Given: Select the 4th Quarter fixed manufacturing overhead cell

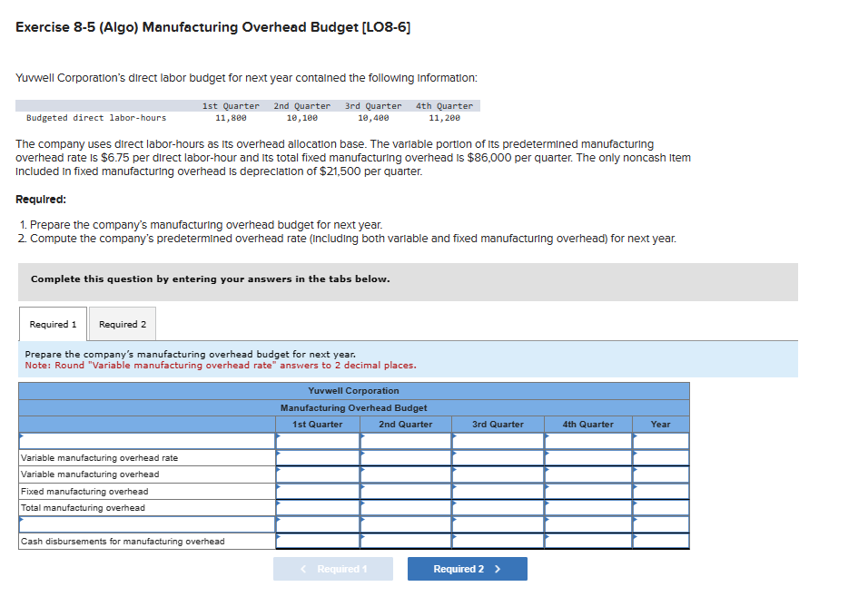Looking at the screenshot, I should [587, 491].
